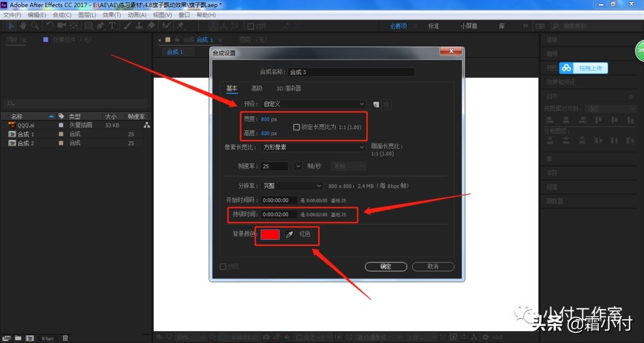Click the 持续时间 duration input field

tap(278, 215)
